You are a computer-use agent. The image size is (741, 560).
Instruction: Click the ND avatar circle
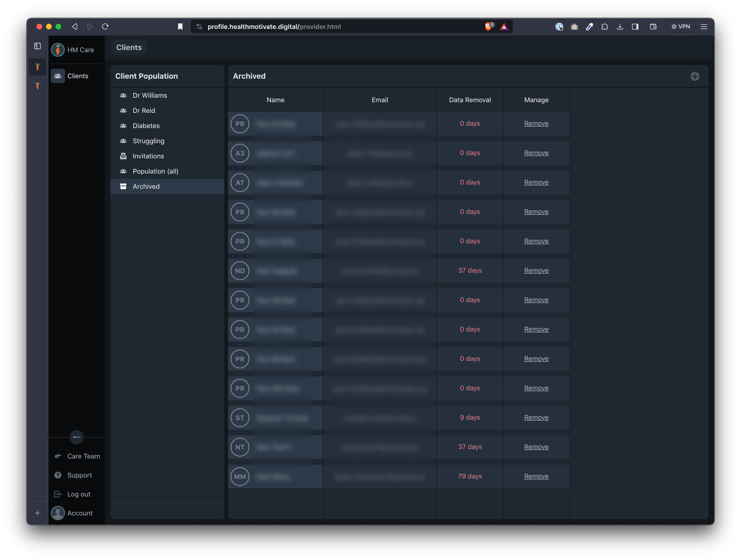pos(240,271)
